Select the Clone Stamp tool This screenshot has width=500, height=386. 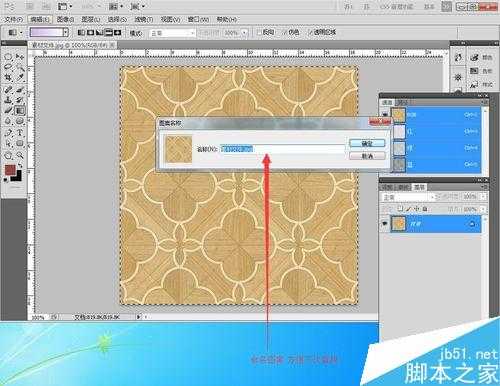tap(8, 100)
